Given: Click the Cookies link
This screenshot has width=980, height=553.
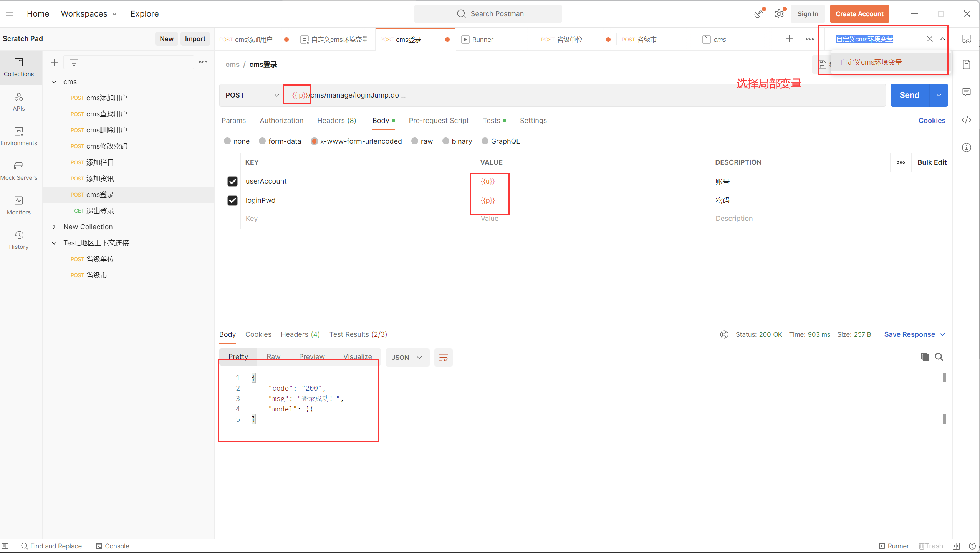Looking at the screenshot, I should (x=932, y=120).
